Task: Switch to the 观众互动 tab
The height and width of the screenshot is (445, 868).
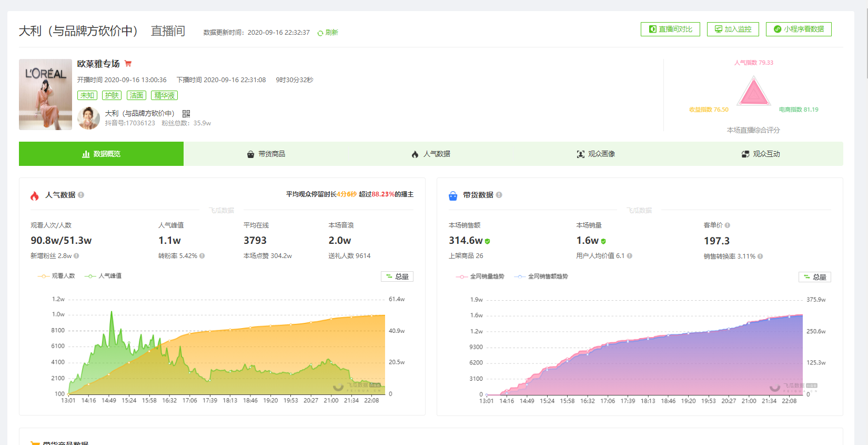Action: pos(761,154)
